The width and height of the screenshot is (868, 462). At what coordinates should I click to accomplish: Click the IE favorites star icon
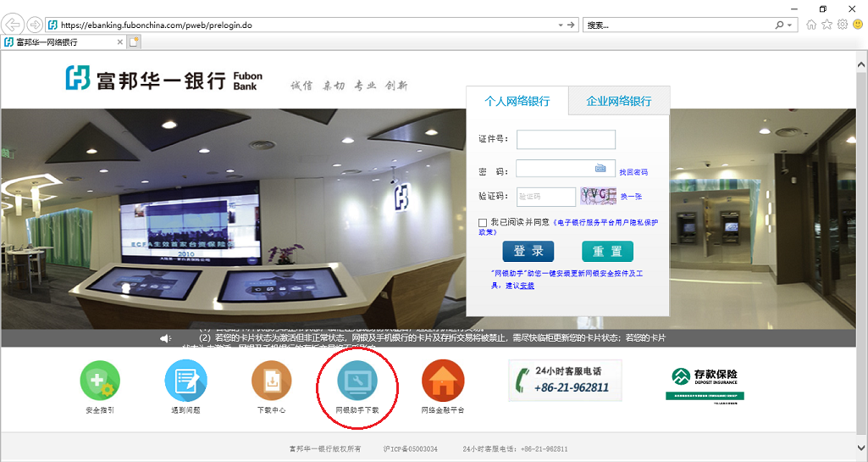point(827,25)
